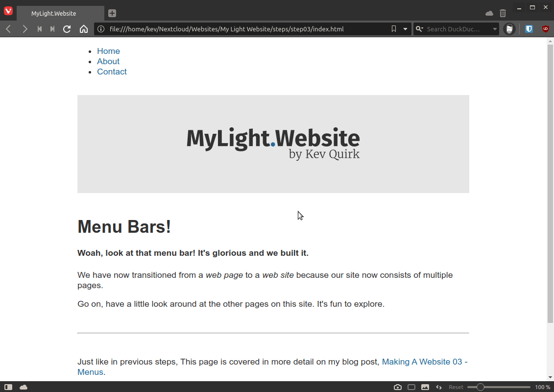Open a new tab with the plus button
The height and width of the screenshot is (392, 554).
click(x=112, y=13)
